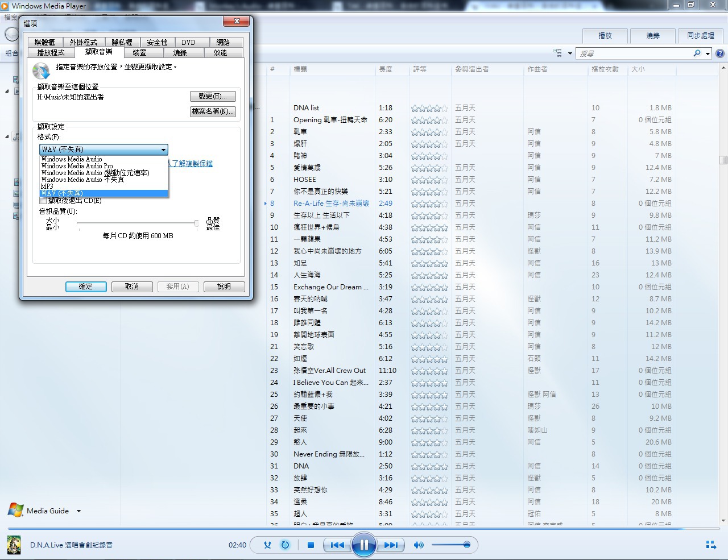
Task: Open the copy protection 了解複製保護 link
Action: coord(191,164)
